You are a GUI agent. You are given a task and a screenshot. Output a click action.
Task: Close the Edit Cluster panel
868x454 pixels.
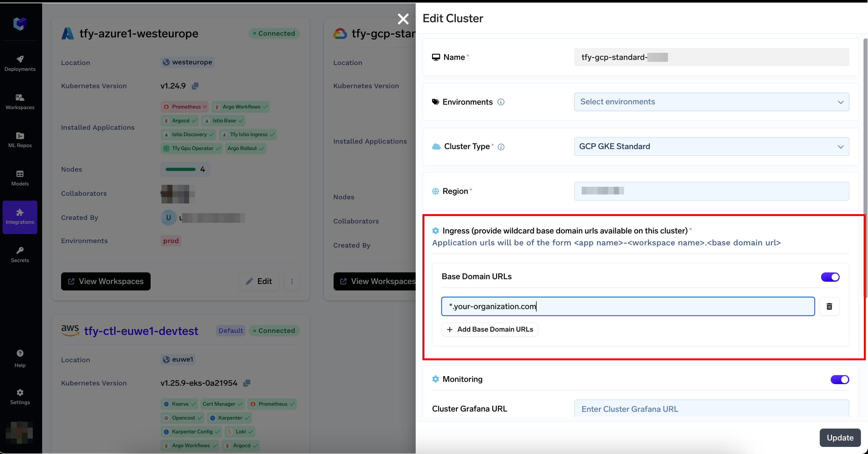pyautogui.click(x=403, y=19)
